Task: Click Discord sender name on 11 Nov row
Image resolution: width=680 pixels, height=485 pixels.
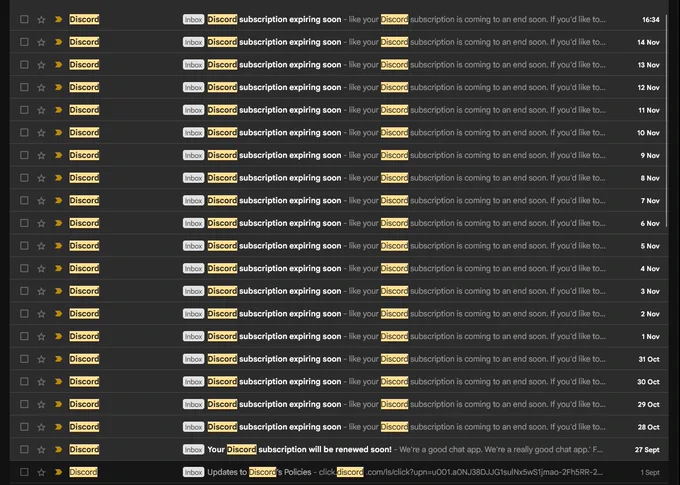Action: point(84,110)
